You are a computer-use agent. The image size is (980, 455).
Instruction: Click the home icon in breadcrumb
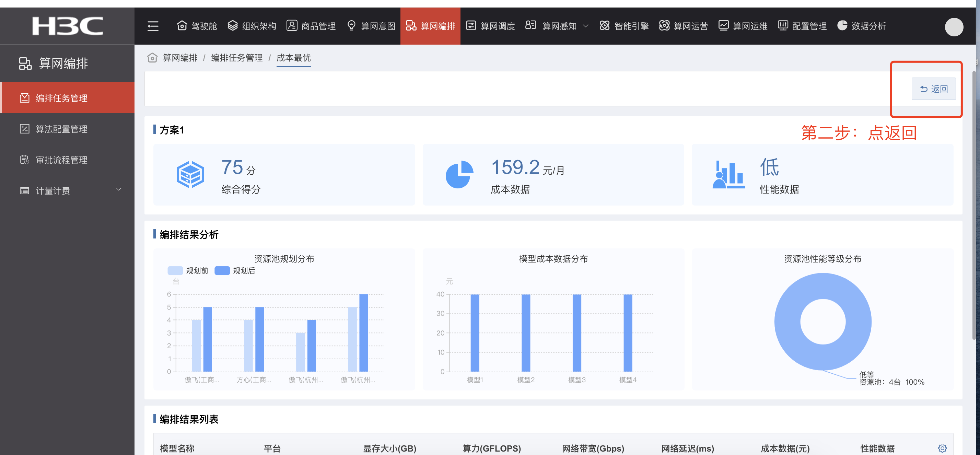[x=152, y=58]
